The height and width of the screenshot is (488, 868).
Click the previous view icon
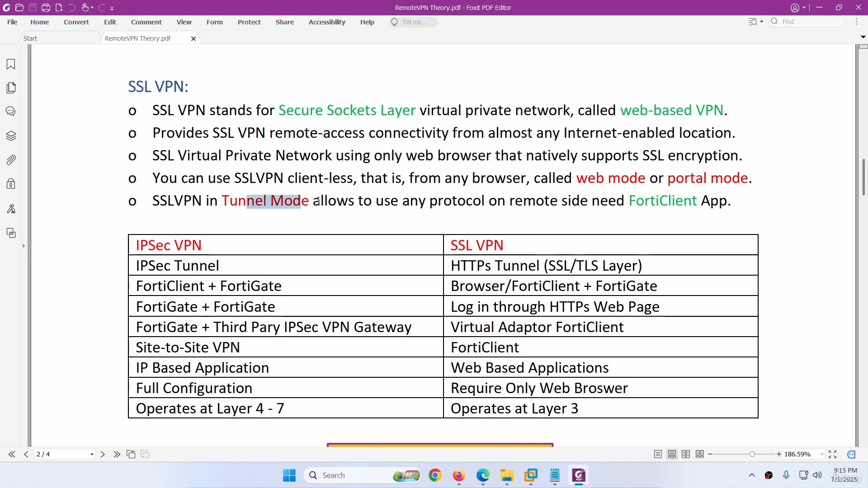click(131, 454)
